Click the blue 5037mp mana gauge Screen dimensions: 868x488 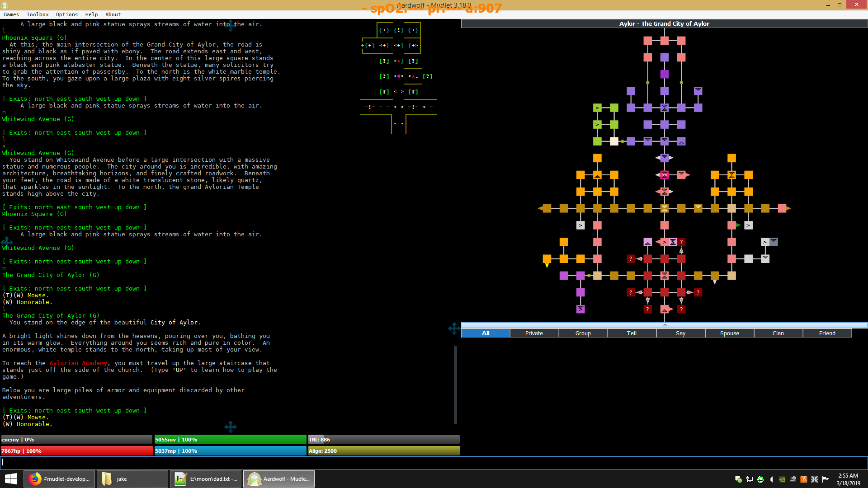pyautogui.click(x=230, y=451)
